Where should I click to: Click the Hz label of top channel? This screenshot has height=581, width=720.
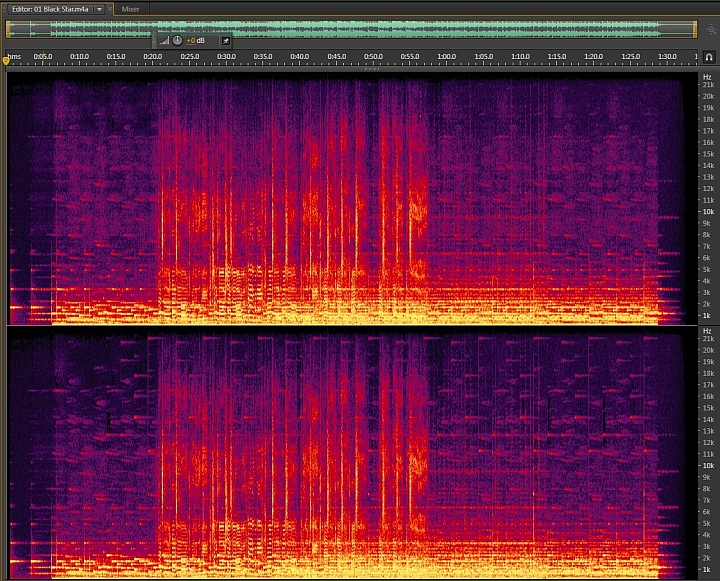pyautogui.click(x=707, y=77)
